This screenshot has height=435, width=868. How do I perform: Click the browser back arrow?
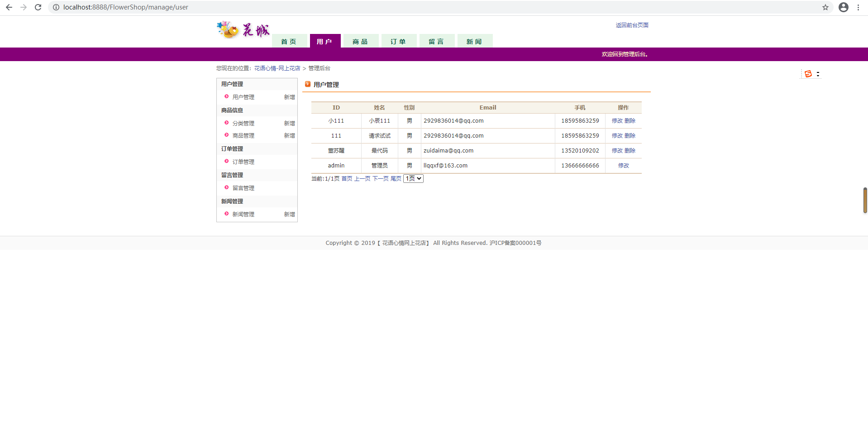tap(9, 7)
